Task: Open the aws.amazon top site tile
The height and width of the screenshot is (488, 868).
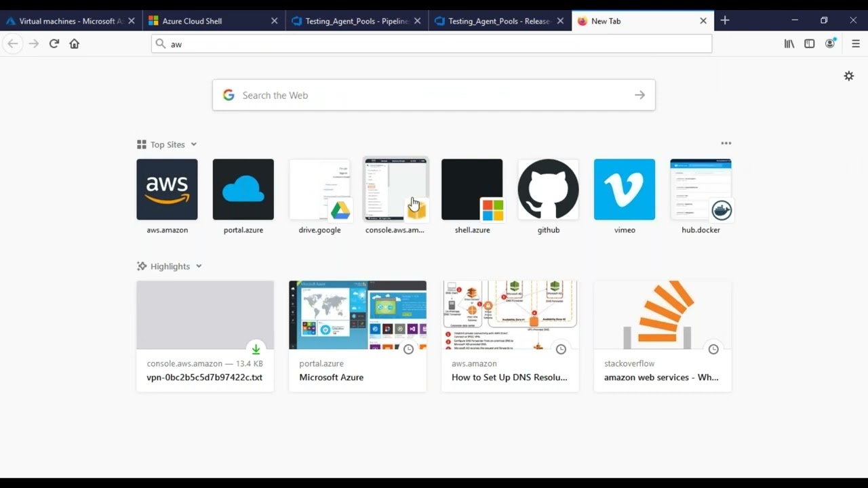Action: pos(167,190)
